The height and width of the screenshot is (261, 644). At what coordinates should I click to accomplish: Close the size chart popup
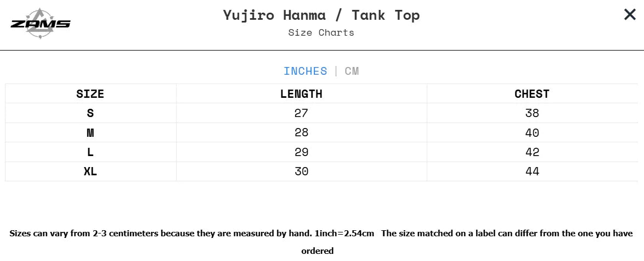pos(630,15)
